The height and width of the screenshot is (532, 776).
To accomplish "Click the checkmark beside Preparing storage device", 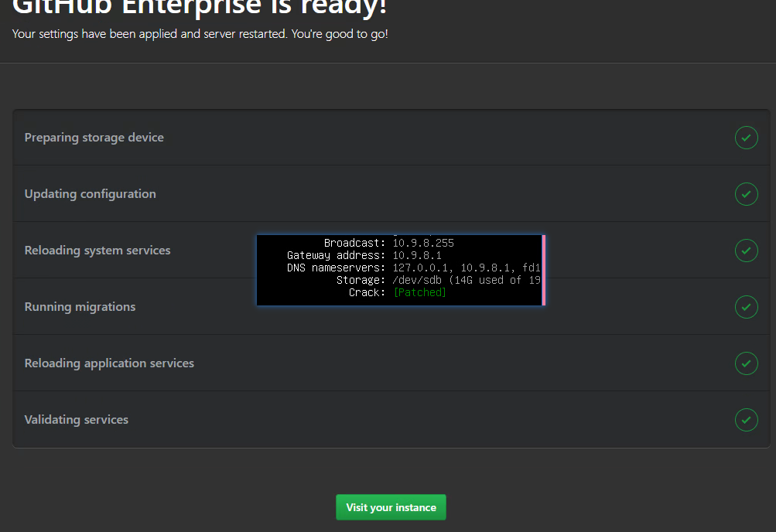I will (x=745, y=137).
